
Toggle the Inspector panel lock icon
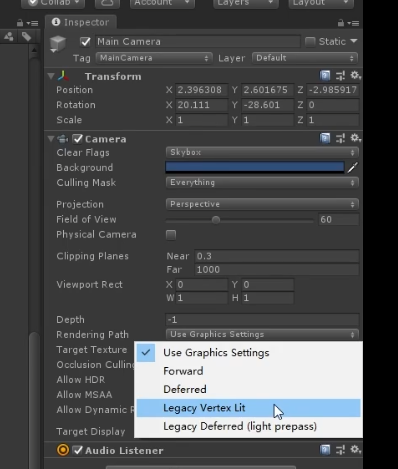[x=341, y=23]
